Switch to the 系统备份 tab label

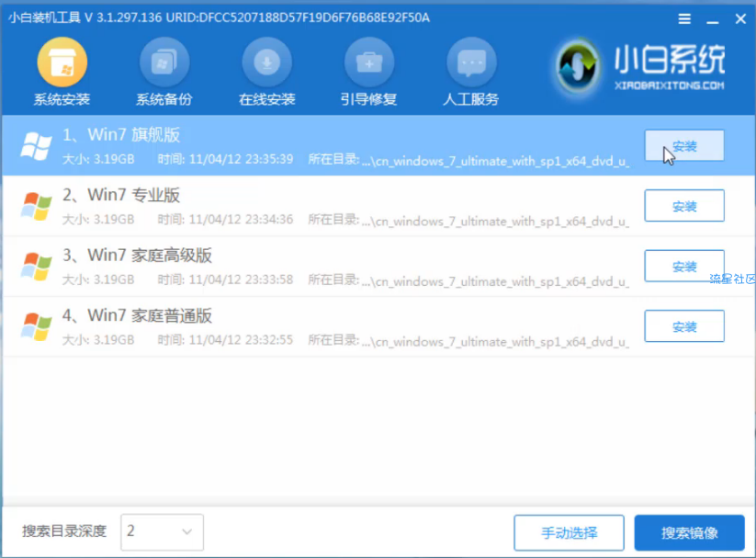(164, 99)
